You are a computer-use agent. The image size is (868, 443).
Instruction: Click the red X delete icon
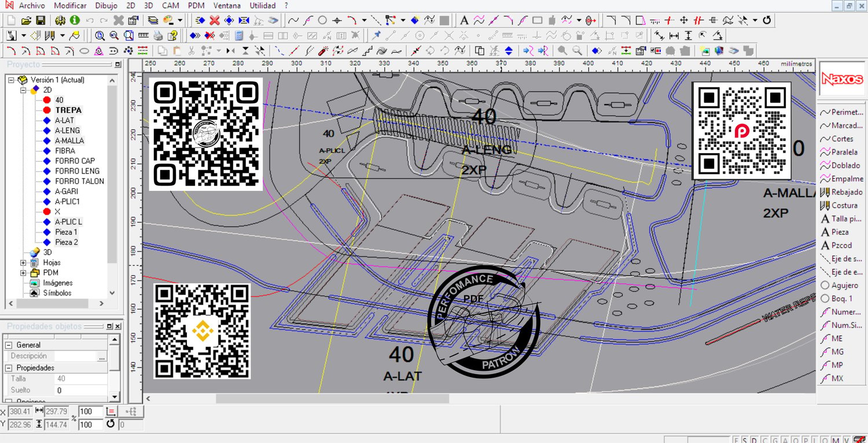point(215,20)
